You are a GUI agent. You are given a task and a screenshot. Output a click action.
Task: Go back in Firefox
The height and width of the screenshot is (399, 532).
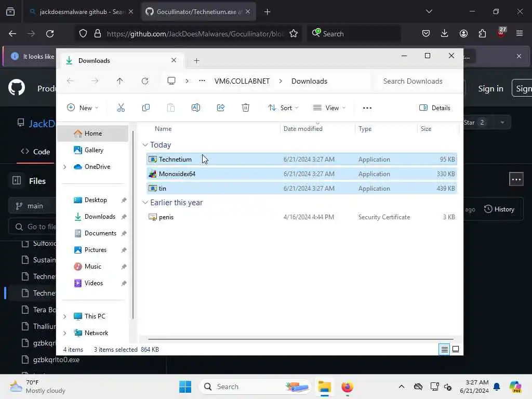pyautogui.click(x=12, y=34)
